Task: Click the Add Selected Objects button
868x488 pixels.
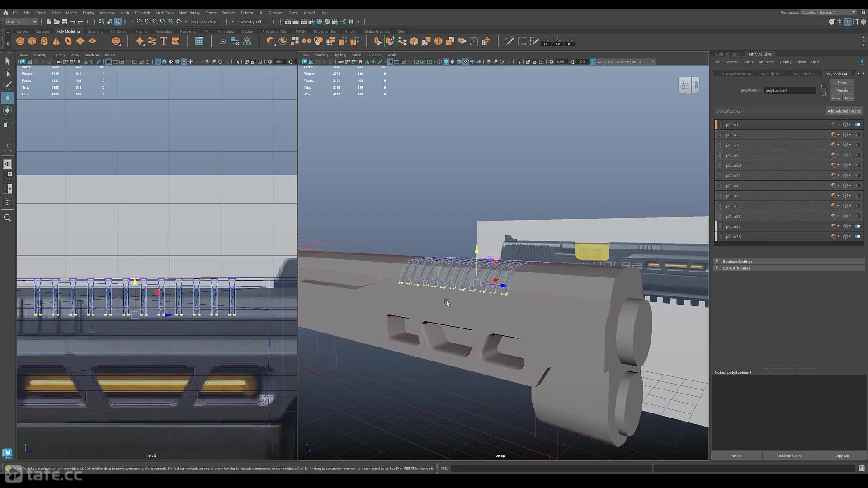Action: 844,111
